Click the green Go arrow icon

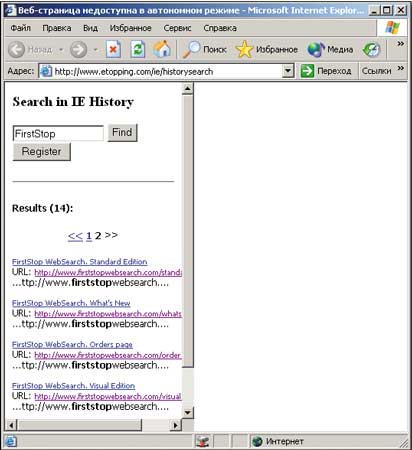(307, 71)
